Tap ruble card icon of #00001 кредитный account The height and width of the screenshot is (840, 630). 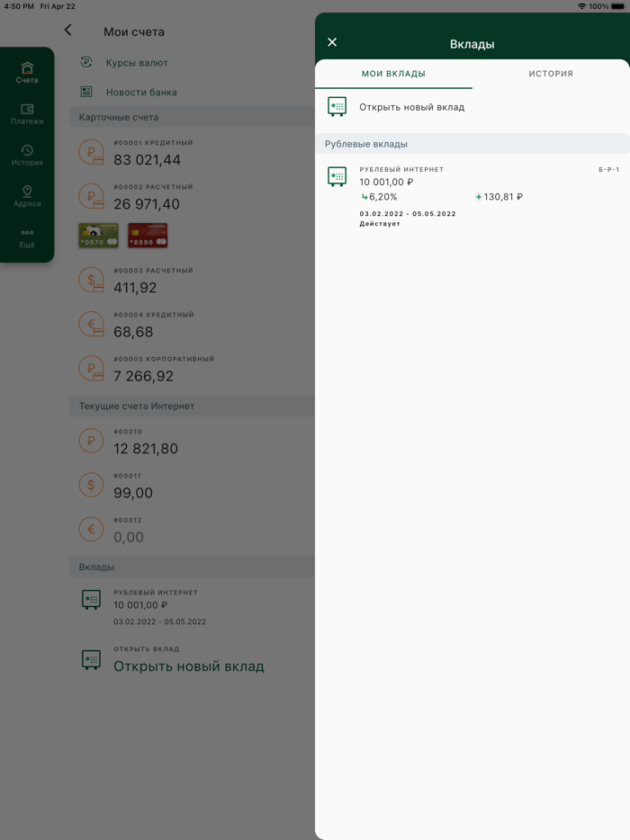[91, 152]
